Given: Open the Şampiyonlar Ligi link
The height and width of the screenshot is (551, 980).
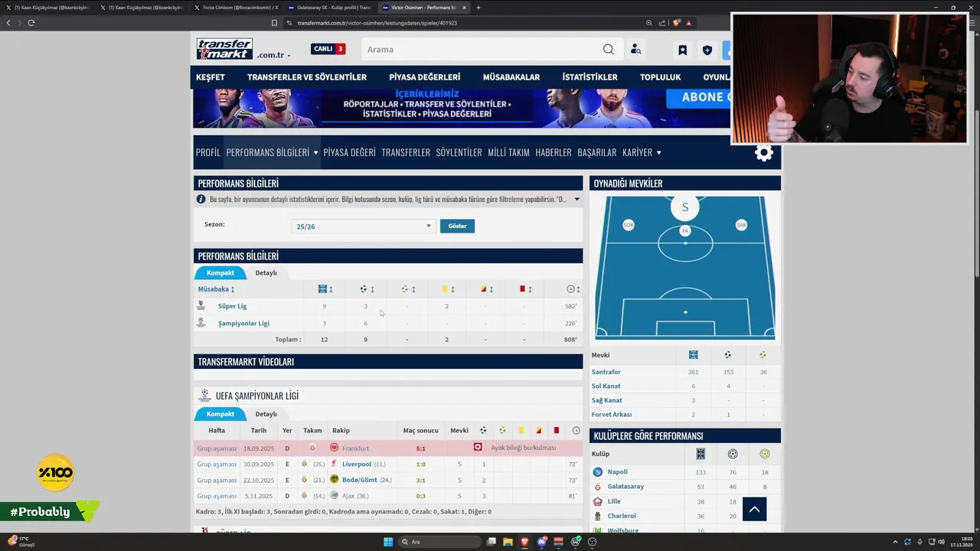Looking at the screenshot, I should (x=243, y=323).
